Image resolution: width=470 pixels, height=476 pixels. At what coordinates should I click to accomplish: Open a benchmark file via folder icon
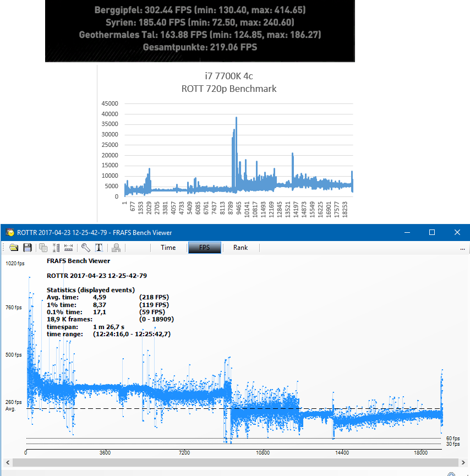point(14,248)
